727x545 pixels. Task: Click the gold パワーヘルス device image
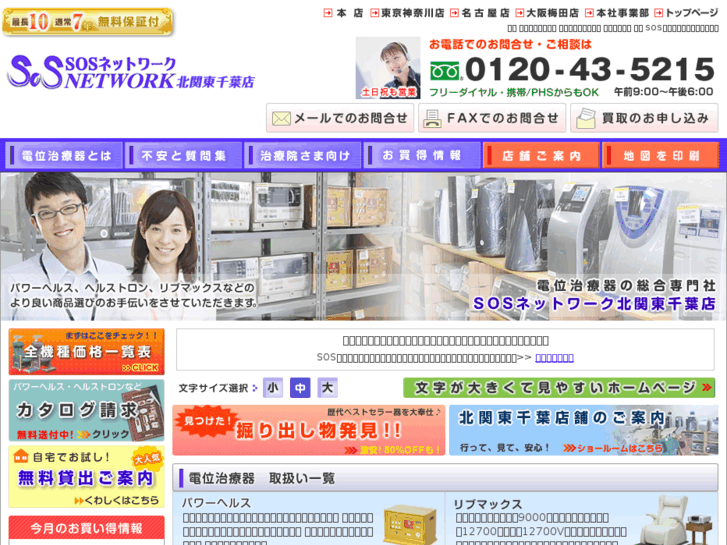410,525
